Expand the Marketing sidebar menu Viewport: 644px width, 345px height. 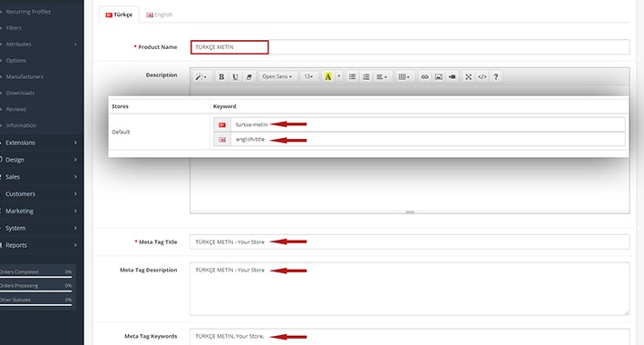(41, 211)
